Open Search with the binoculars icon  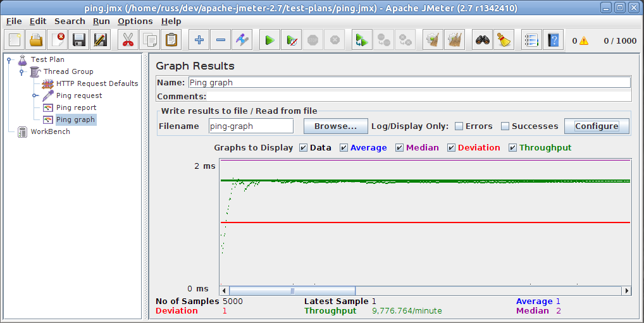482,40
